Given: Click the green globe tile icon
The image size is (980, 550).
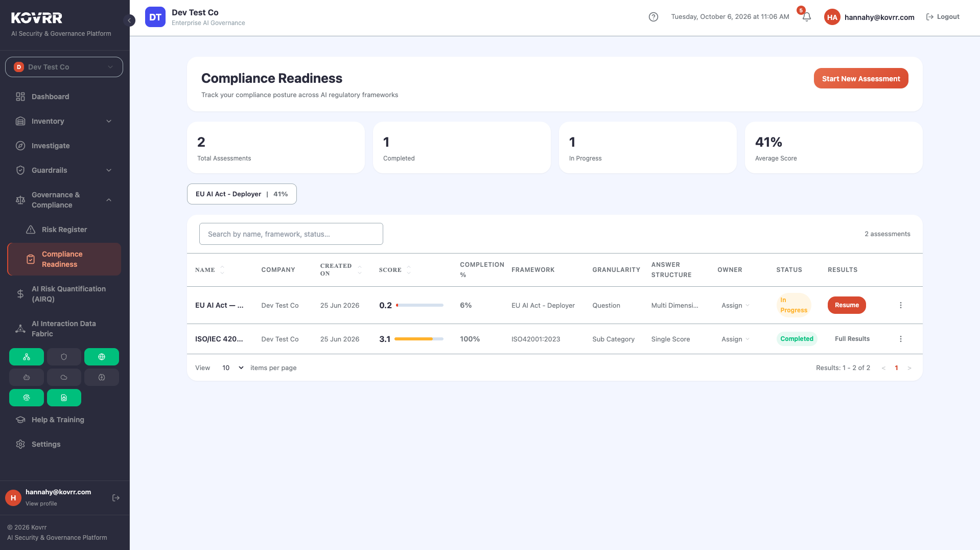Looking at the screenshot, I should [x=102, y=357].
